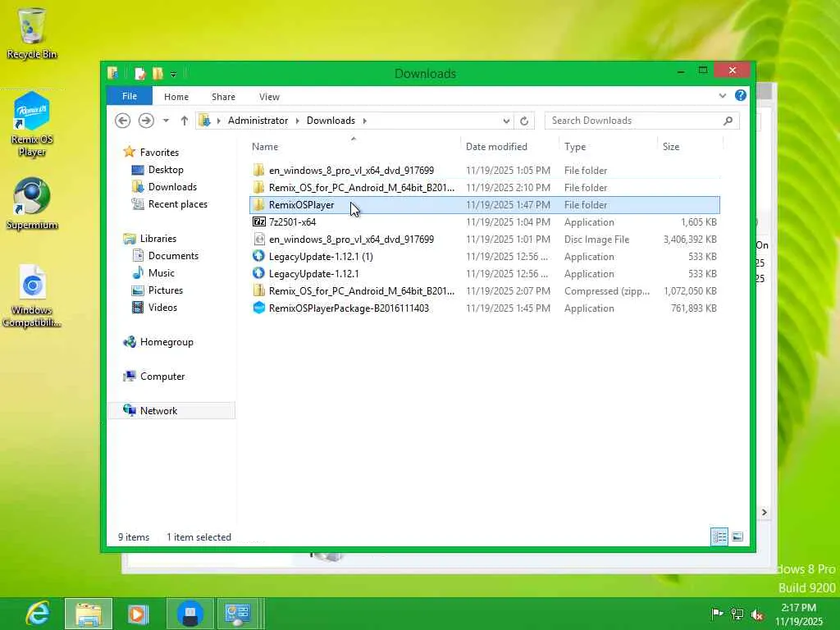
Task: Expand the arrow after Downloads breadcrumb
Action: click(x=365, y=121)
